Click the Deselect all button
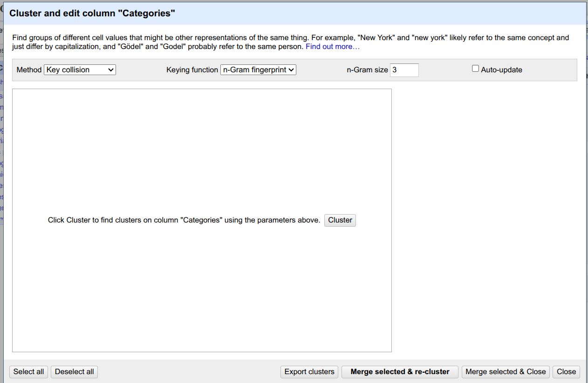Image resolution: width=588 pixels, height=383 pixels. 74,372
